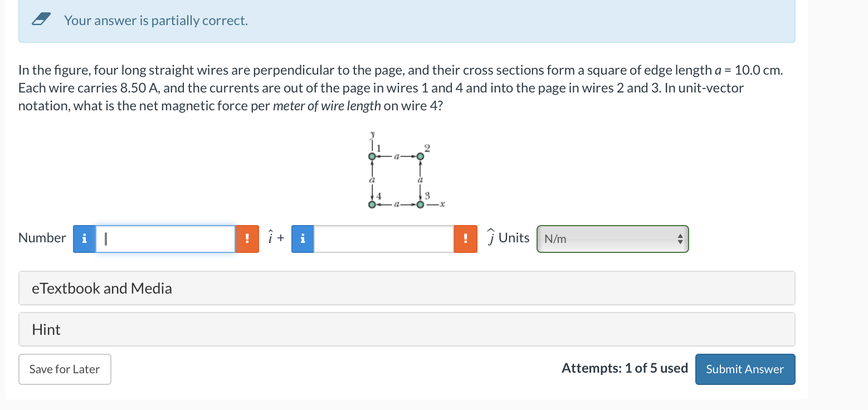Click the warning icon on the second answer field
Image resolution: width=868 pixels, height=410 pixels.
466,238
